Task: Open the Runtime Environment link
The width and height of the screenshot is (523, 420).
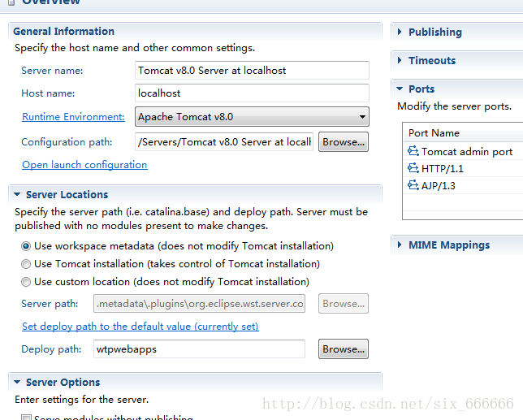Action: click(73, 117)
